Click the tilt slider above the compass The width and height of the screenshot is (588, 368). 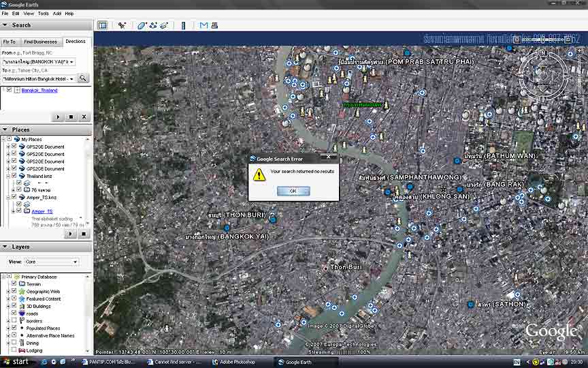[542, 39]
